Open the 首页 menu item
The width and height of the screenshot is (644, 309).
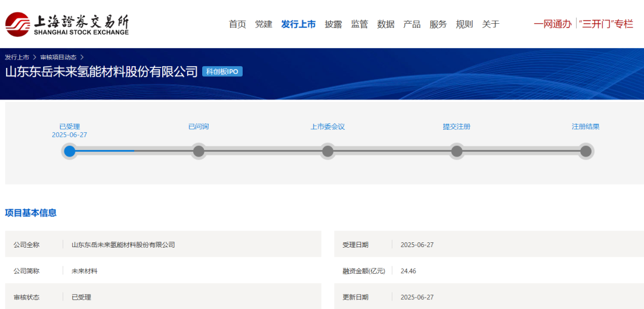point(237,24)
